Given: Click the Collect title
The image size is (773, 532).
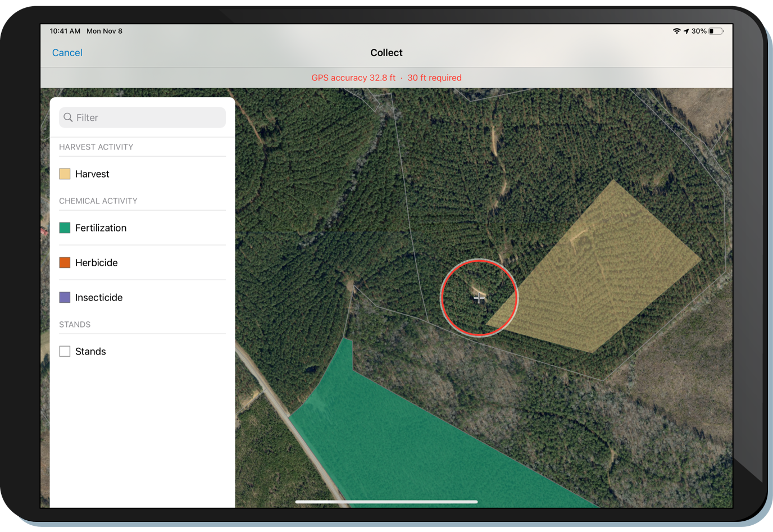Looking at the screenshot, I should point(387,53).
